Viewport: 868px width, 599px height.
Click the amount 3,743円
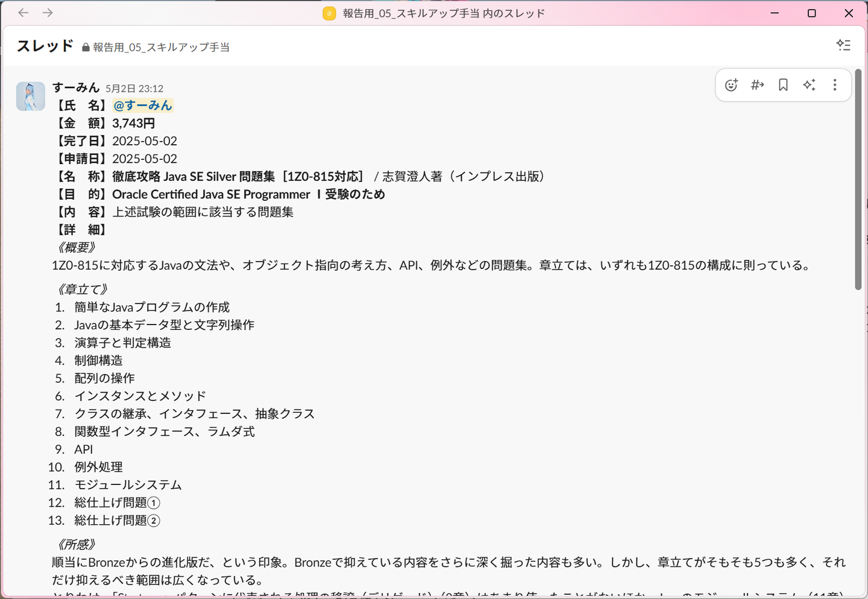[134, 123]
